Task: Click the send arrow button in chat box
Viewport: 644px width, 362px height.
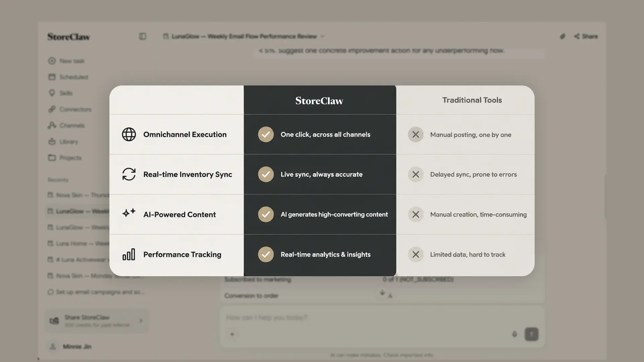Action: click(531, 334)
